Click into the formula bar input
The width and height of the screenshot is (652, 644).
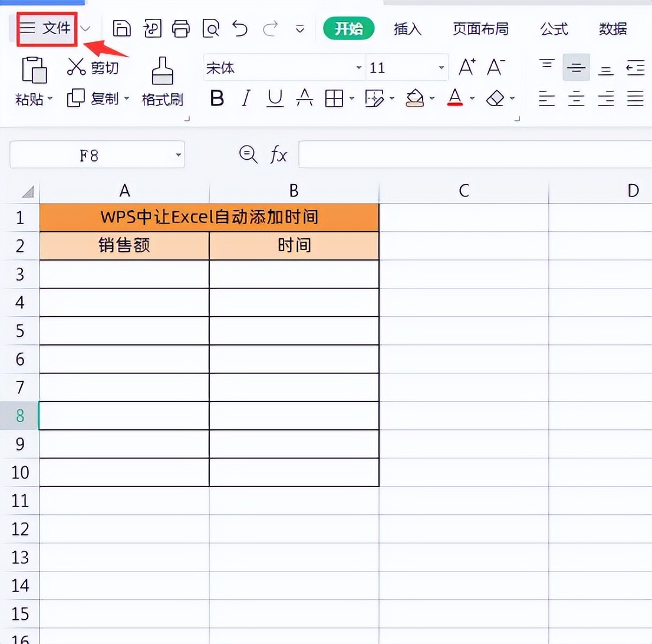475,155
